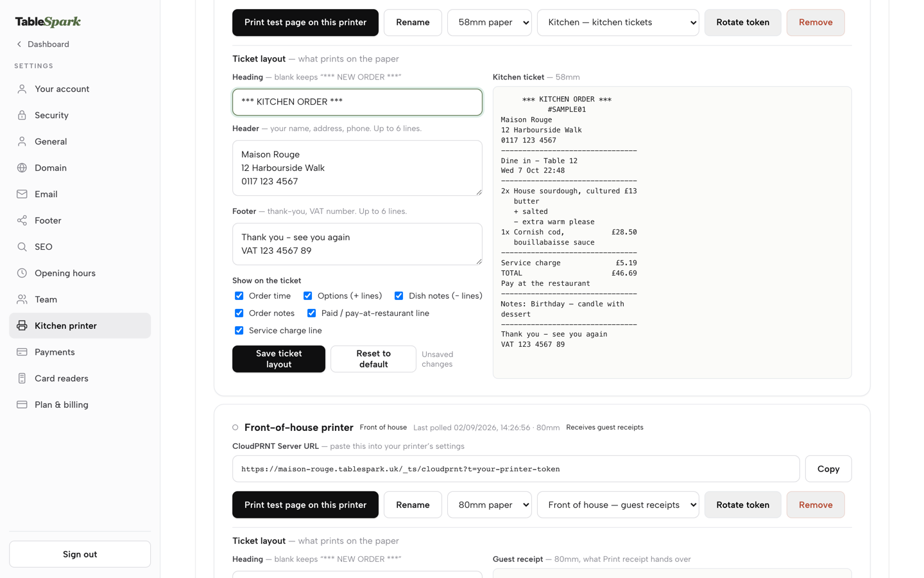The height and width of the screenshot is (578, 924).
Task: Click the Your account person icon
Action: [22, 89]
